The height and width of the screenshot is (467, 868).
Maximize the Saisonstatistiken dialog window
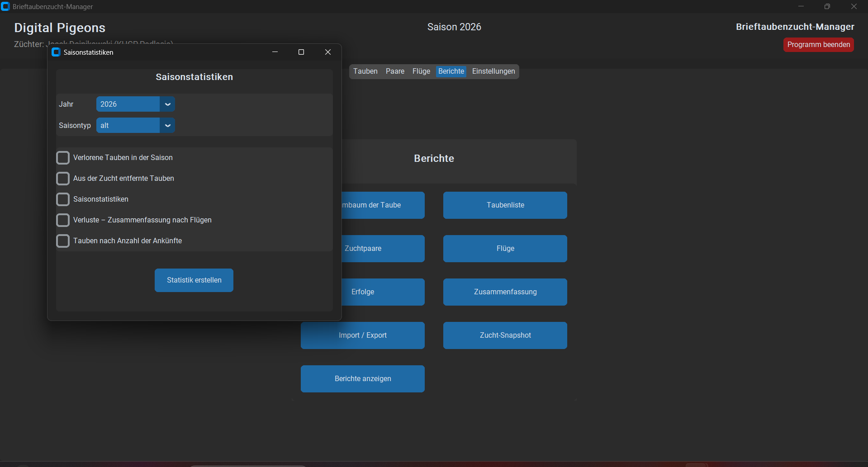coord(301,52)
